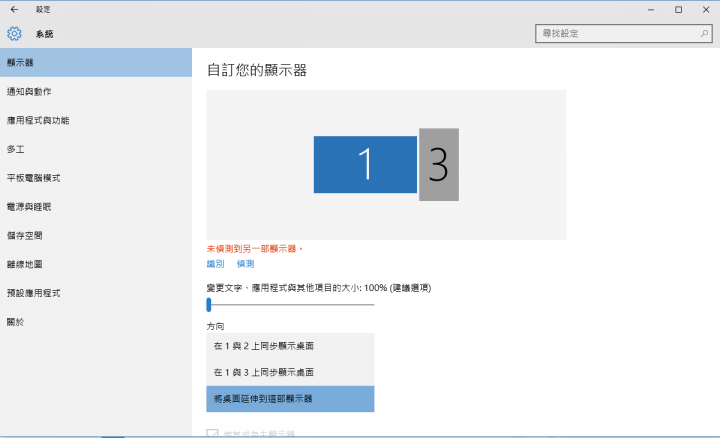Select display 1 thumbnail
Viewport: 720px width, 438px height.
[x=365, y=164]
